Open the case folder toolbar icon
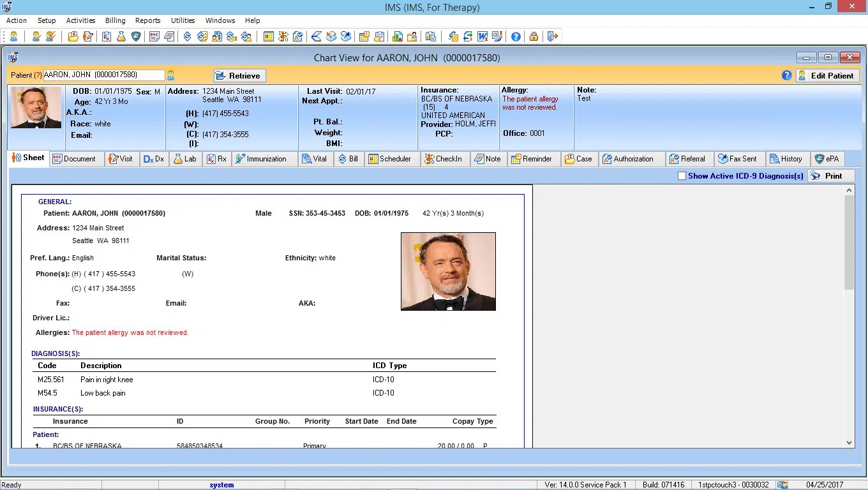 [73, 36]
